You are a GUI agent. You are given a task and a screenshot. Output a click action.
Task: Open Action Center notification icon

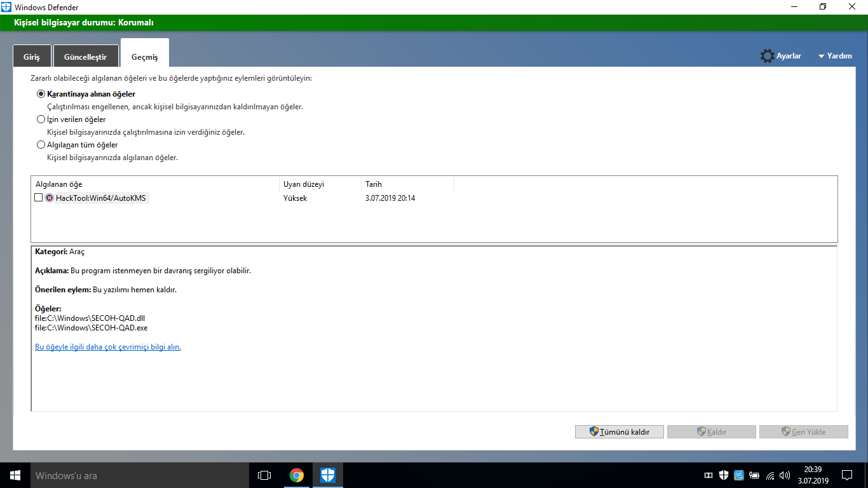click(x=847, y=475)
